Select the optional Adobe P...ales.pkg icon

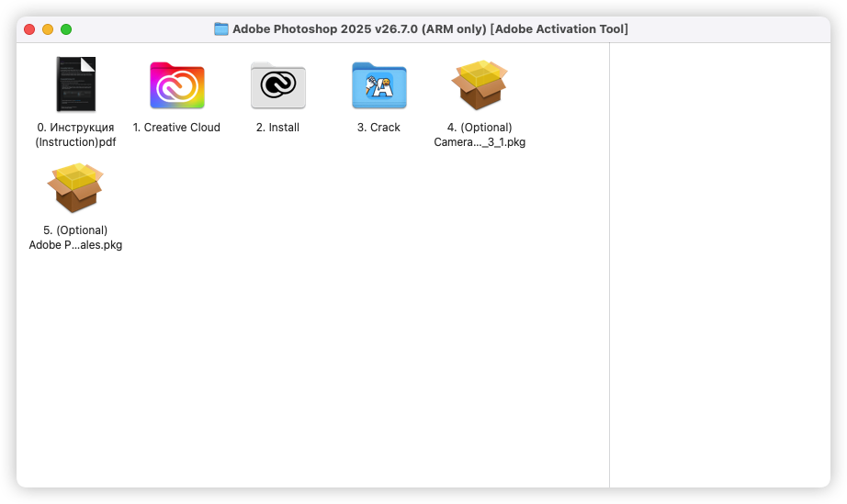pos(75,187)
